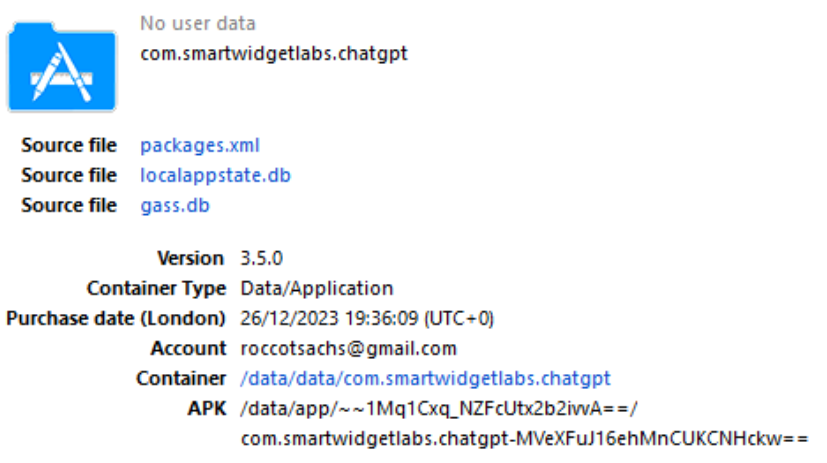Click the Source file label beside gass.db
Screen dimensions: 827x463
(x=69, y=206)
